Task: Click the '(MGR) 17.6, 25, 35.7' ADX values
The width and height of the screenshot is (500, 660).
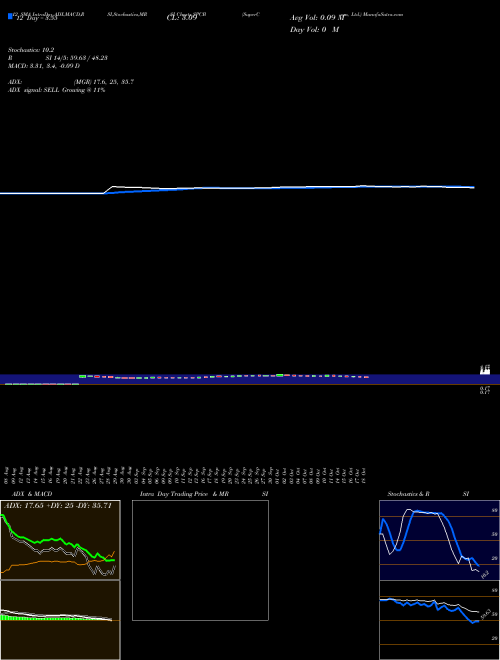Action: pos(104,82)
